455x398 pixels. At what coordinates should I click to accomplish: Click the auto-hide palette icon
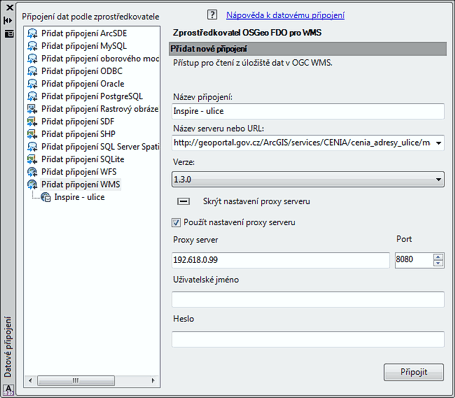[8, 20]
